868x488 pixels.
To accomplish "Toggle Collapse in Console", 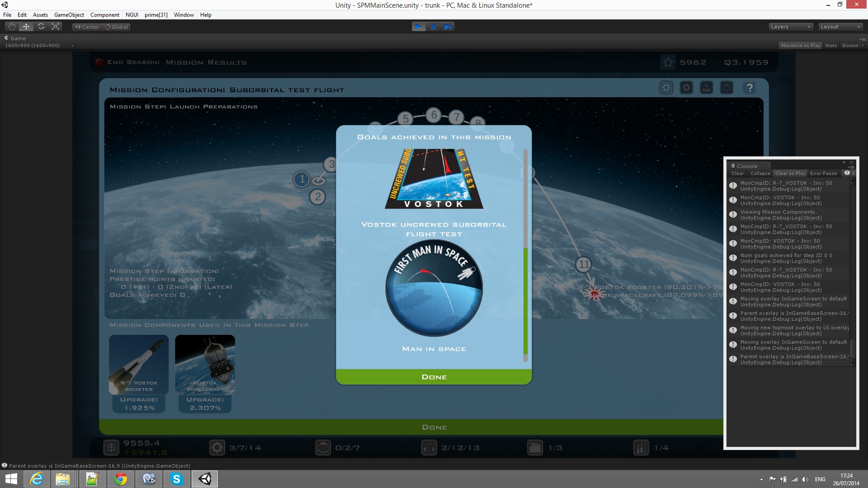I will click(x=760, y=173).
